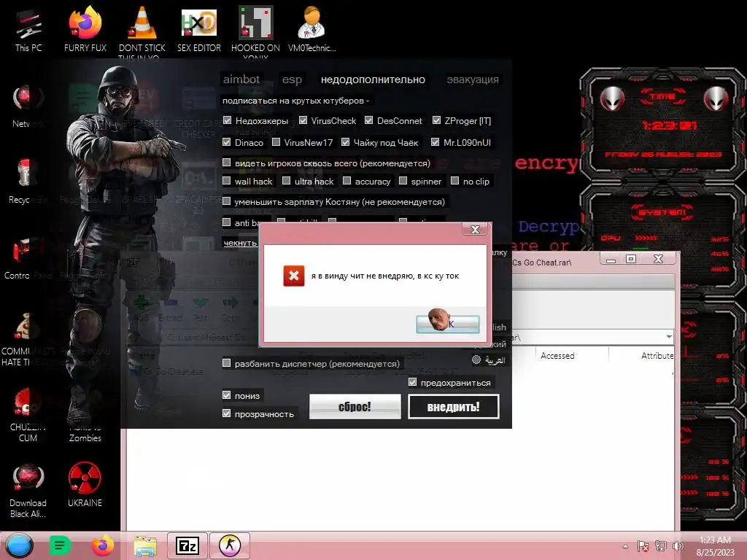
Task: Open the VM0Technic desktop icon
Action: point(312,29)
